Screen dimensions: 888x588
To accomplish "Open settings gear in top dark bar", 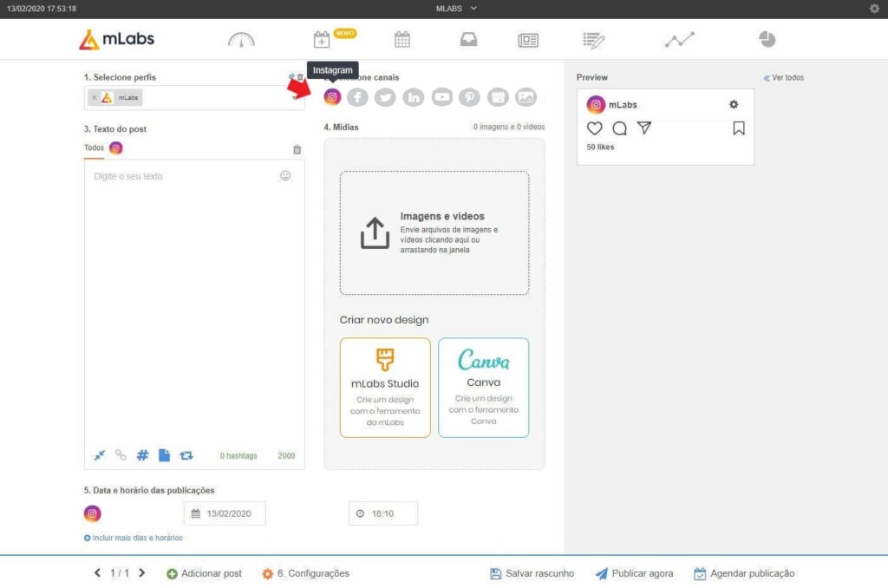I will pyautogui.click(x=874, y=9).
